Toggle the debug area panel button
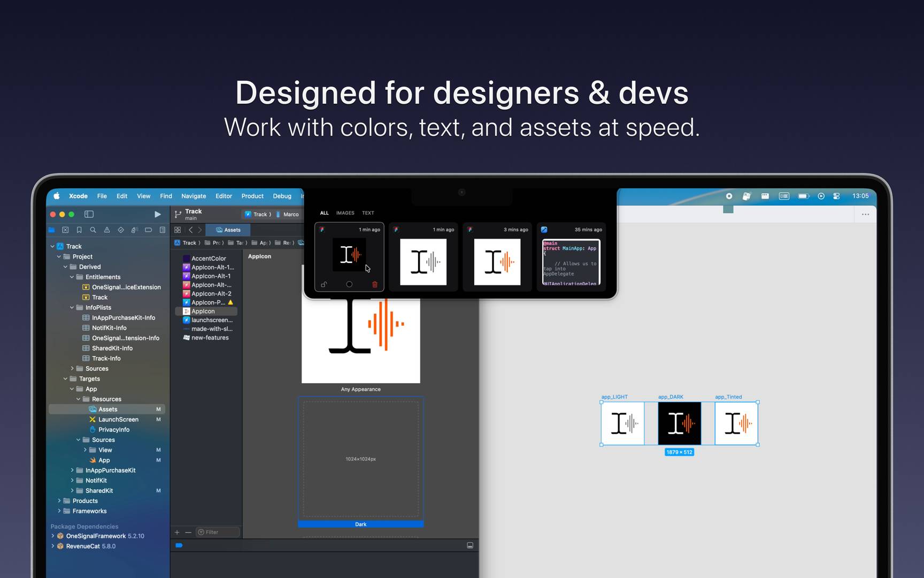The image size is (924, 578). click(470, 545)
